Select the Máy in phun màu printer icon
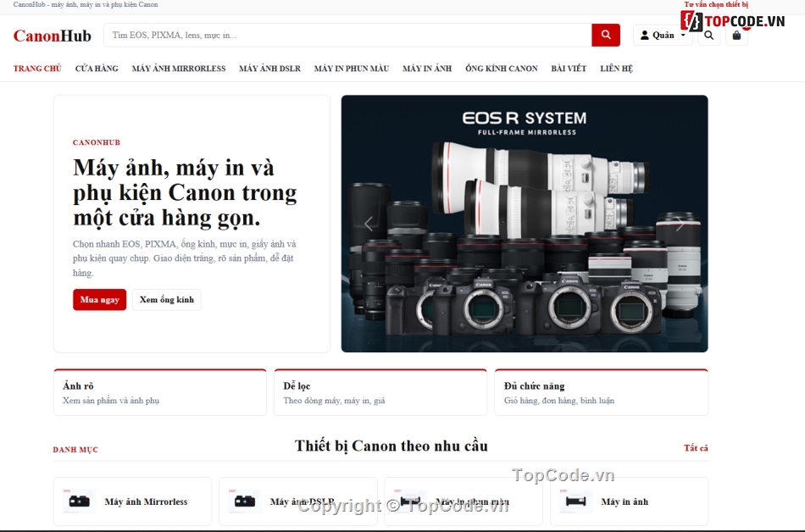The height and width of the screenshot is (532, 805). (x=410, y=502)
